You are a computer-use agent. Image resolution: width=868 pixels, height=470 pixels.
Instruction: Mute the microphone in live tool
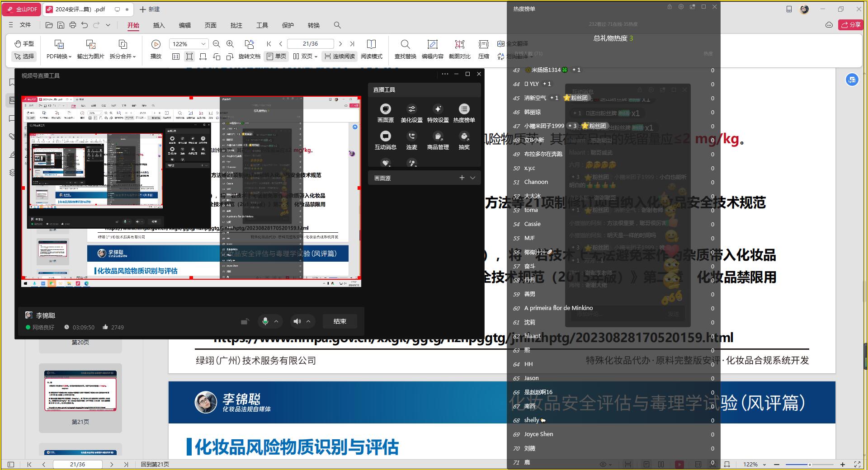coord(265,321)
